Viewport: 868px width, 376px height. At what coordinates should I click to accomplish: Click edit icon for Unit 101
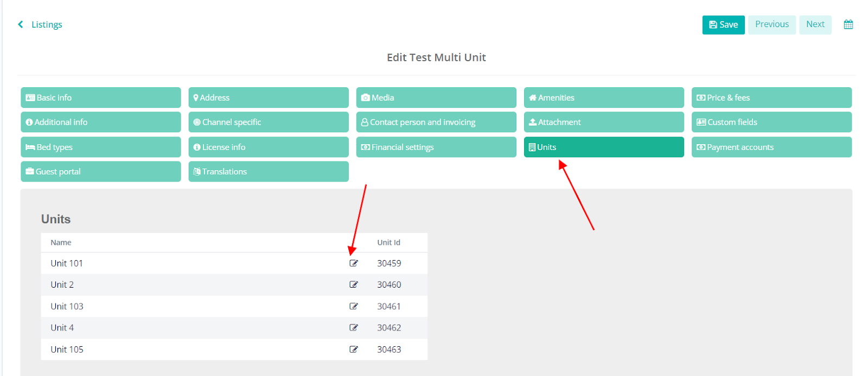click(353, 263)
